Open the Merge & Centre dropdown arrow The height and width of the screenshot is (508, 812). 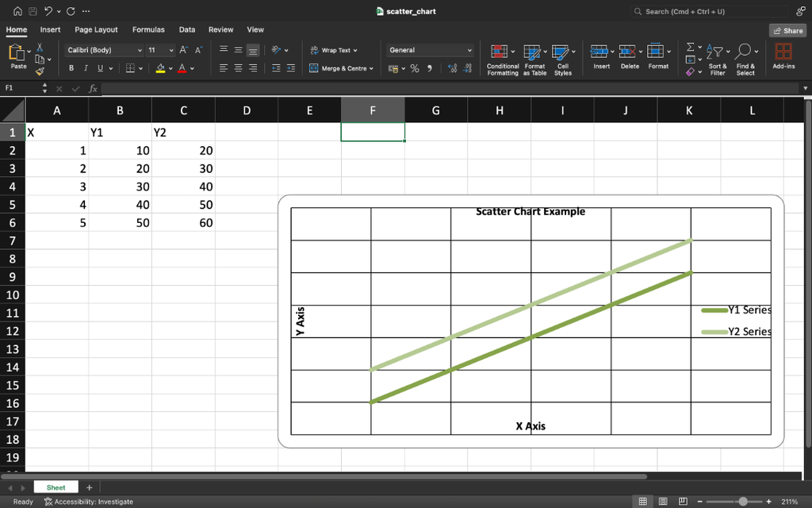click(371, 68)
